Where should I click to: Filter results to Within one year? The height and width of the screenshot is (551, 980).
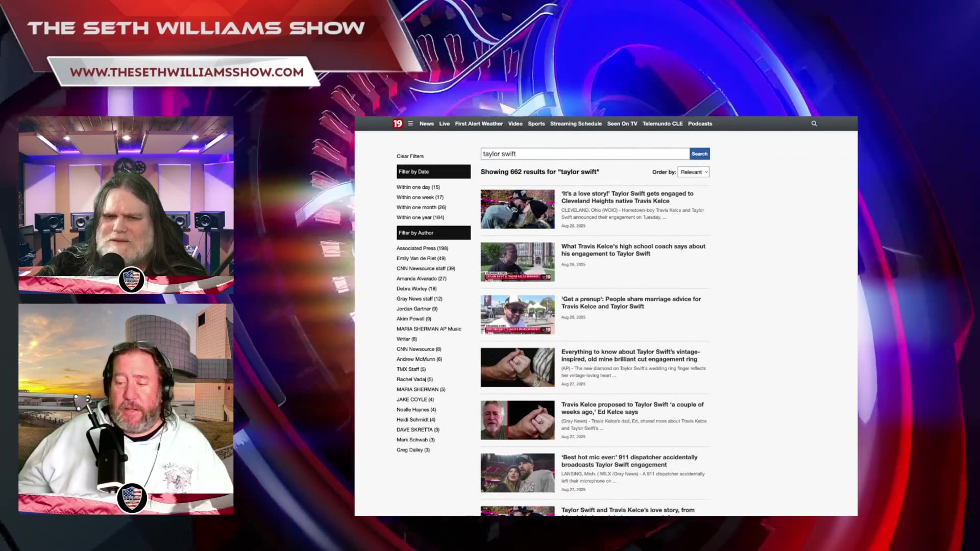tap(420, 217)
